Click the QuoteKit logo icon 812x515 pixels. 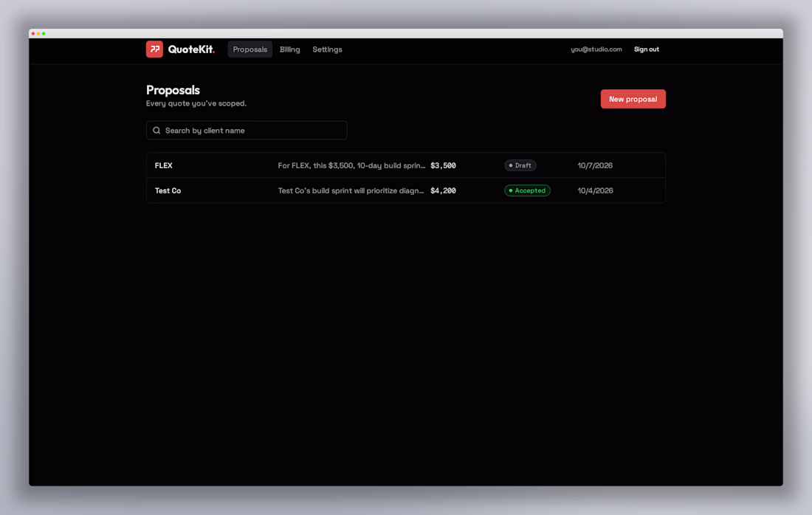tap(154, 49)
